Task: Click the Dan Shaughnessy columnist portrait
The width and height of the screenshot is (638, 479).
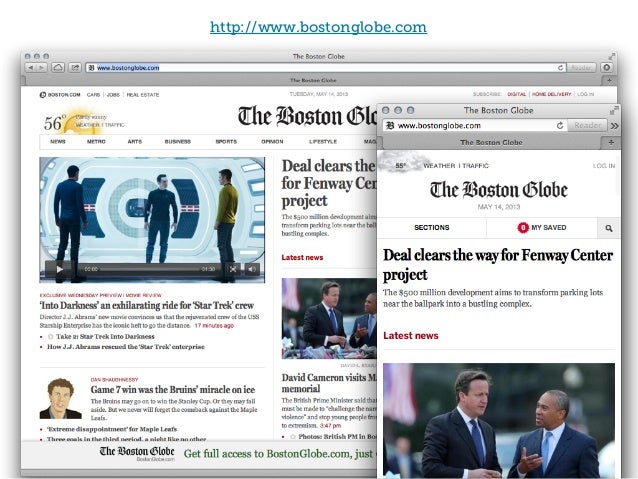Action: [x=61, y=398]
